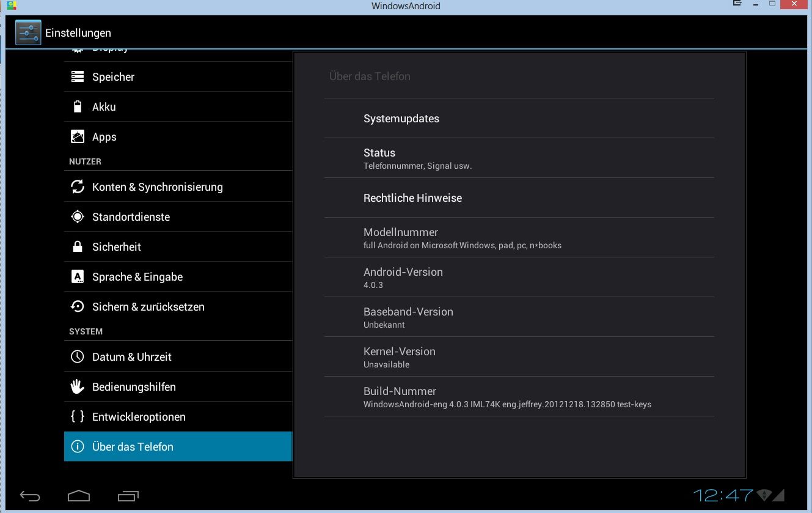The height and width of the screenshot is (513, 812).
Task: Click the storage icon beside Speicher
Action: [78, 76]
